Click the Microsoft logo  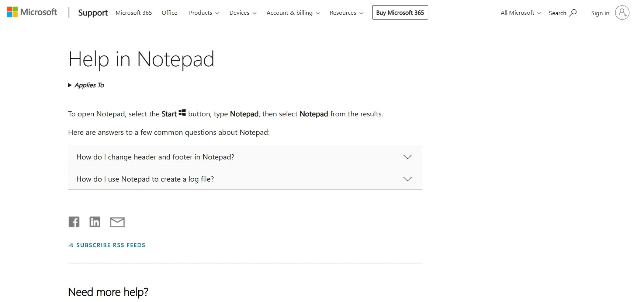click(32, 12)
